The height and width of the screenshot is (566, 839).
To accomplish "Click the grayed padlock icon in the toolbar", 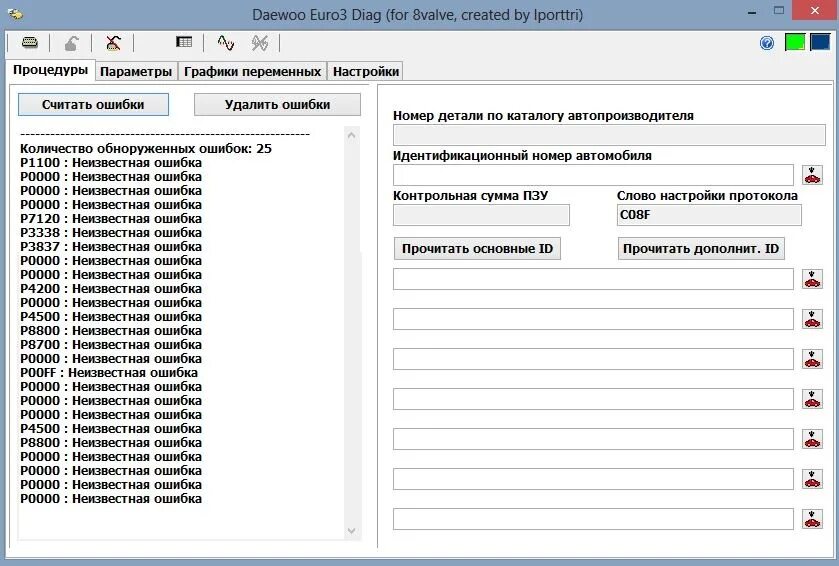I will point(71,43).
